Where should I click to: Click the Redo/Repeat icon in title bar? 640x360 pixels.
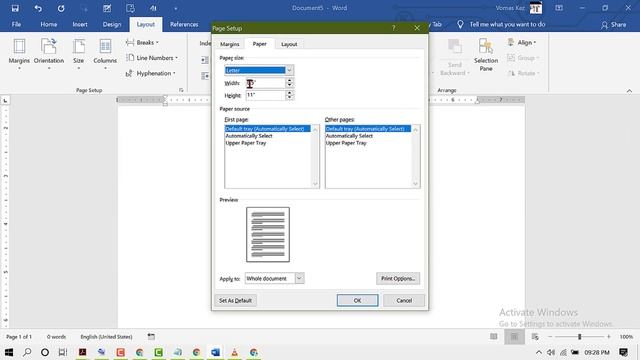point(61,8)
